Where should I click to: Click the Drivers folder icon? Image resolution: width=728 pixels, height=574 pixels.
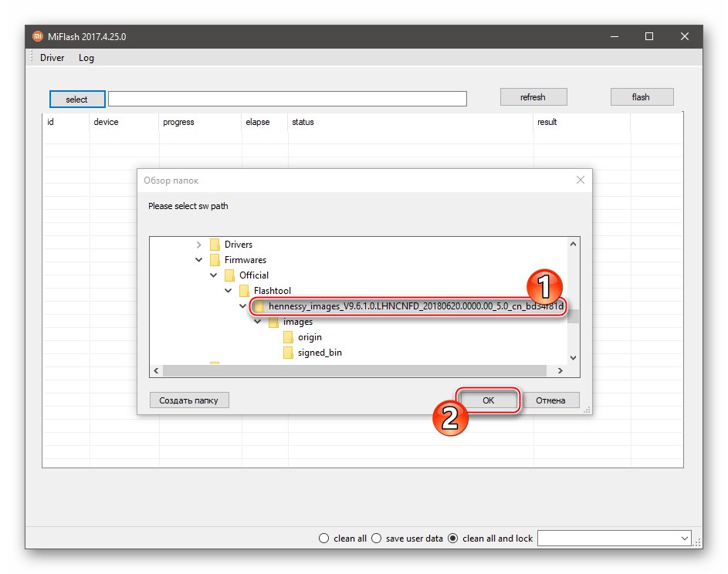click(215, 245)
